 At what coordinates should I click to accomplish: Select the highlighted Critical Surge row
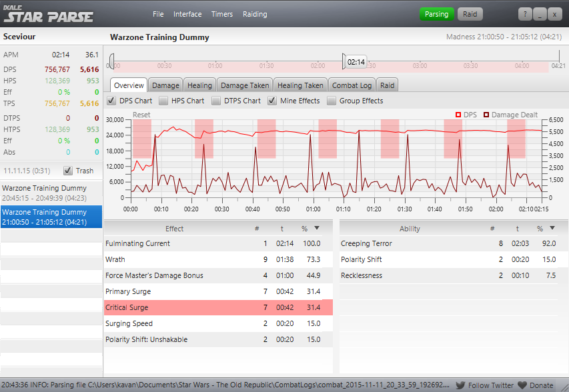coord(218,307)
